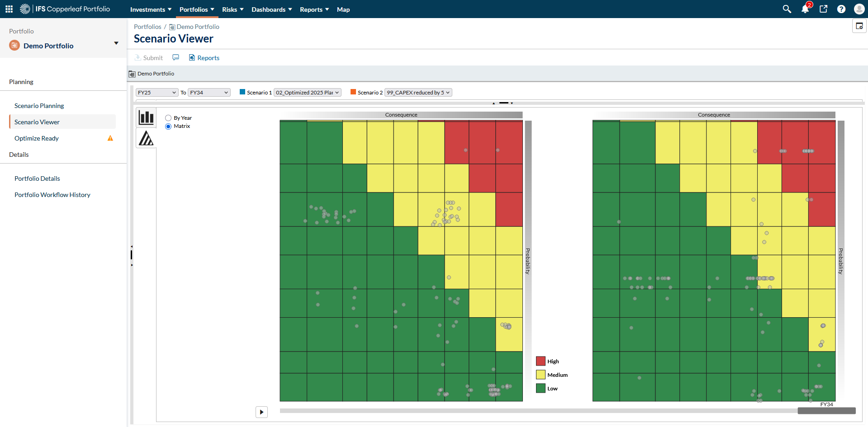Viewport: 868px width, 427px height.
Task: Select the By Year radio button
Action: click(x=168, y=118)
